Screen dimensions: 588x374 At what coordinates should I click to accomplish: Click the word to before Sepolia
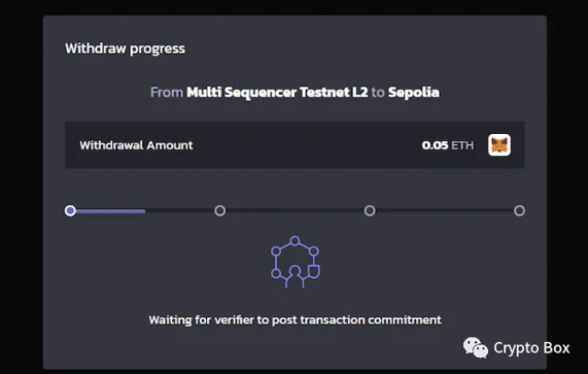(x=377, y=92)
